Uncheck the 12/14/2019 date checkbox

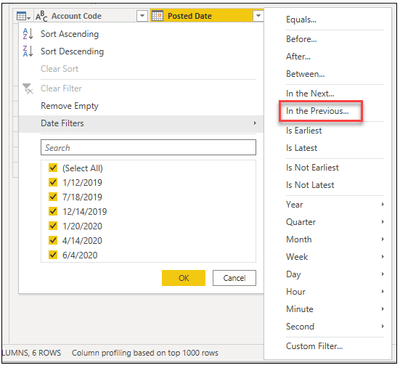53,211
